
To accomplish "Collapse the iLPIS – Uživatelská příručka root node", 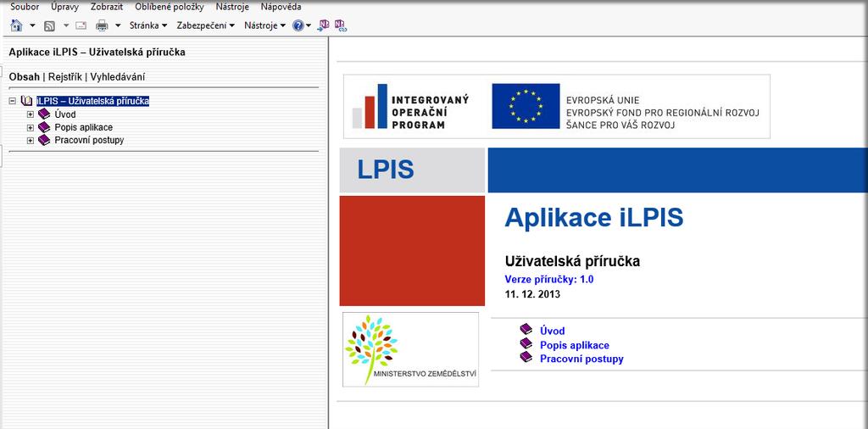I will pos(13,101).
